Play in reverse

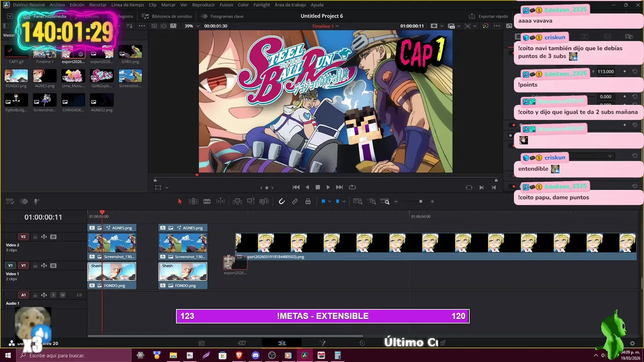click(x=307, y=187)
